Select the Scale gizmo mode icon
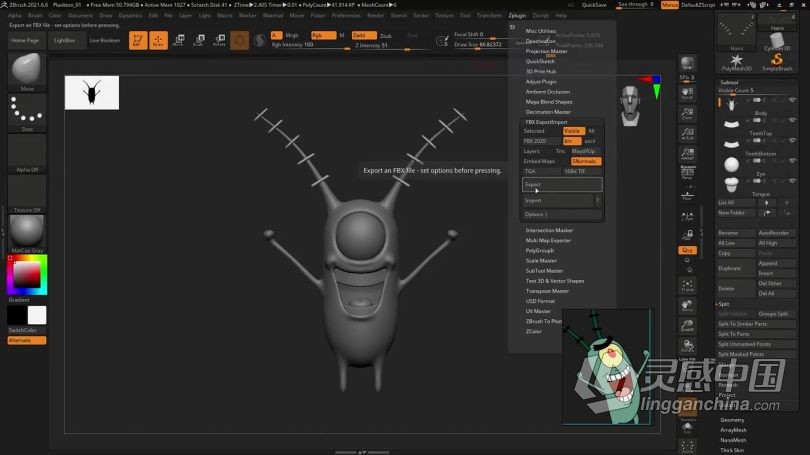This screenshot has height=455, width=810. (x=199, y=40)
